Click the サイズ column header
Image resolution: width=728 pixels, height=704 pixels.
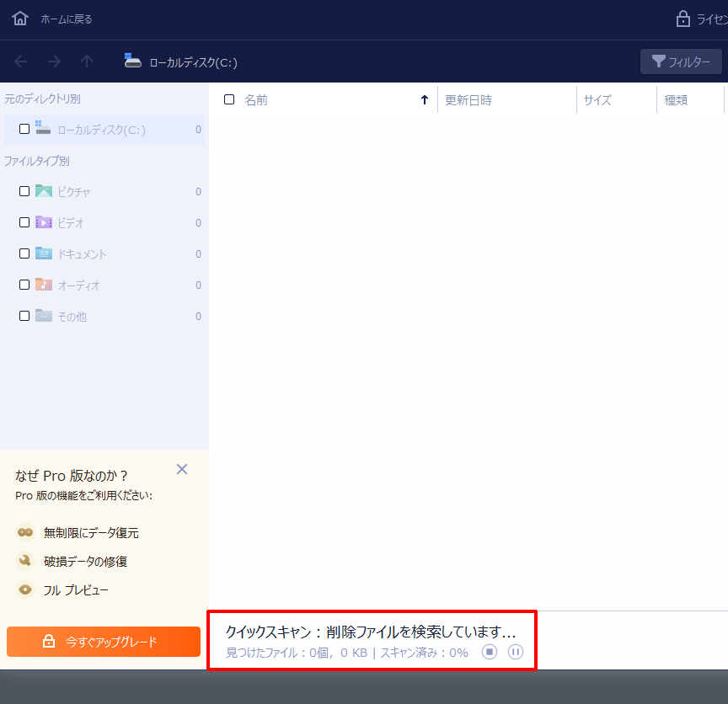597,100
